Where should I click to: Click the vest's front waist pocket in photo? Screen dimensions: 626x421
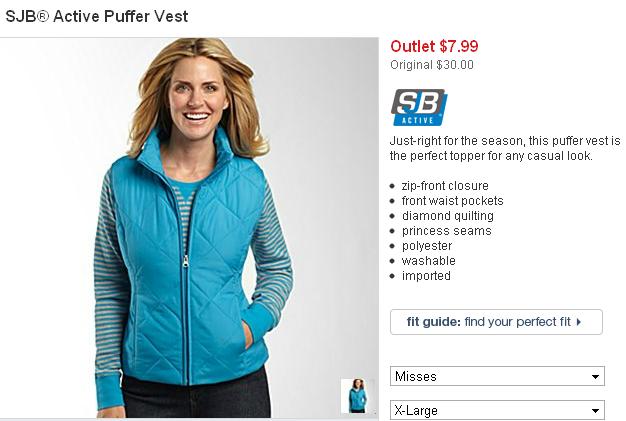(248, 334)
